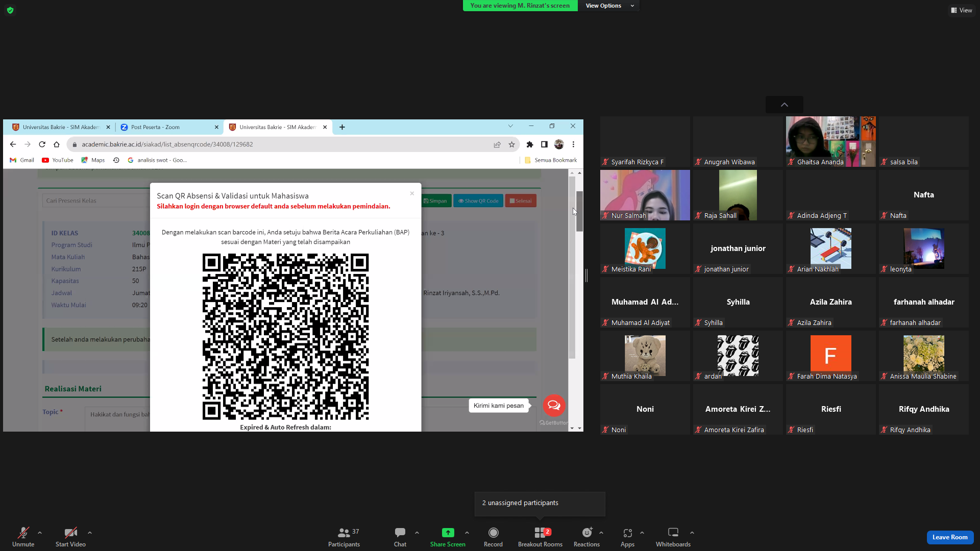This screenshot has height=551, width=980.
Task: Share this page icon in address bar
Action: coord(497,144)
